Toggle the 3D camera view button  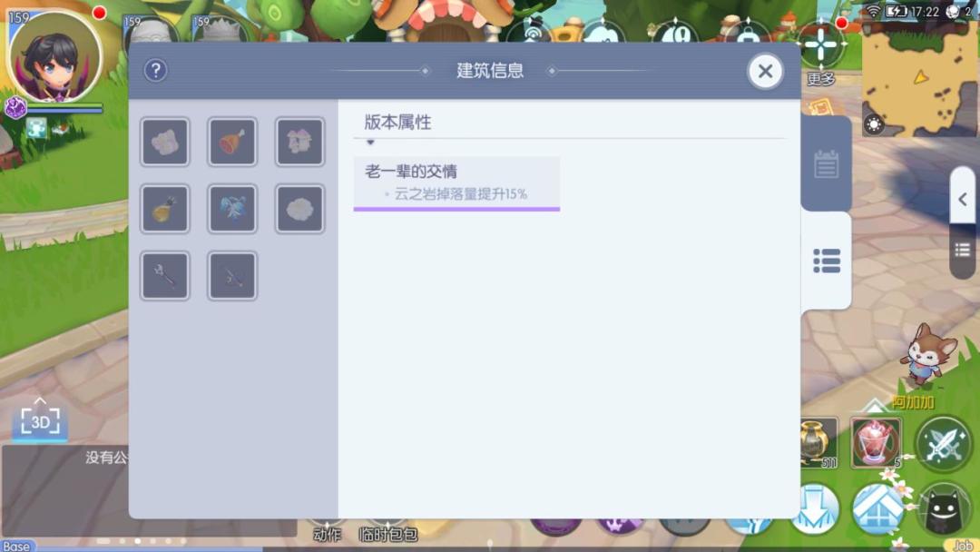(x=40, y=420)
